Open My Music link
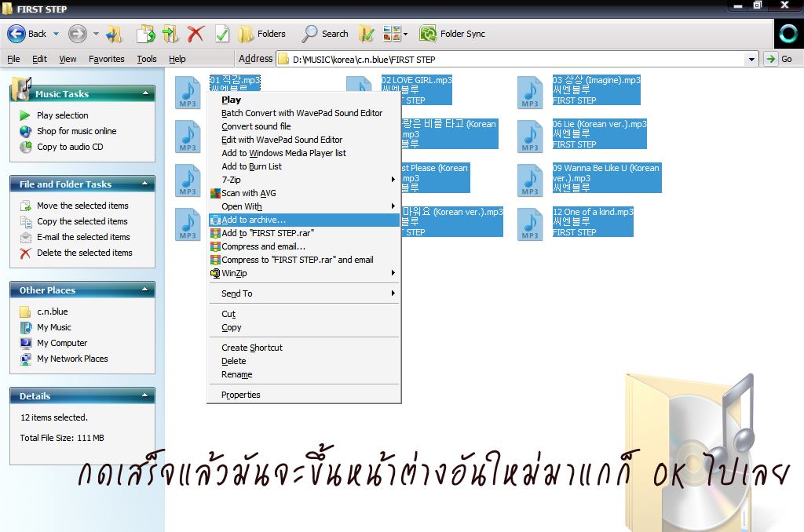 click(54, 327)
